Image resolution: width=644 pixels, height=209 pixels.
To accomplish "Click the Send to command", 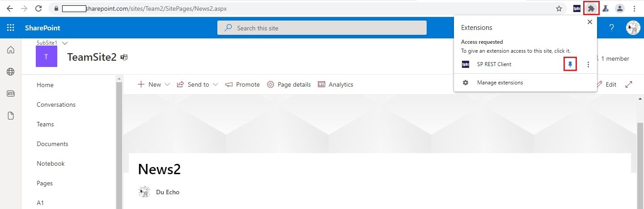I will [193, 84].
